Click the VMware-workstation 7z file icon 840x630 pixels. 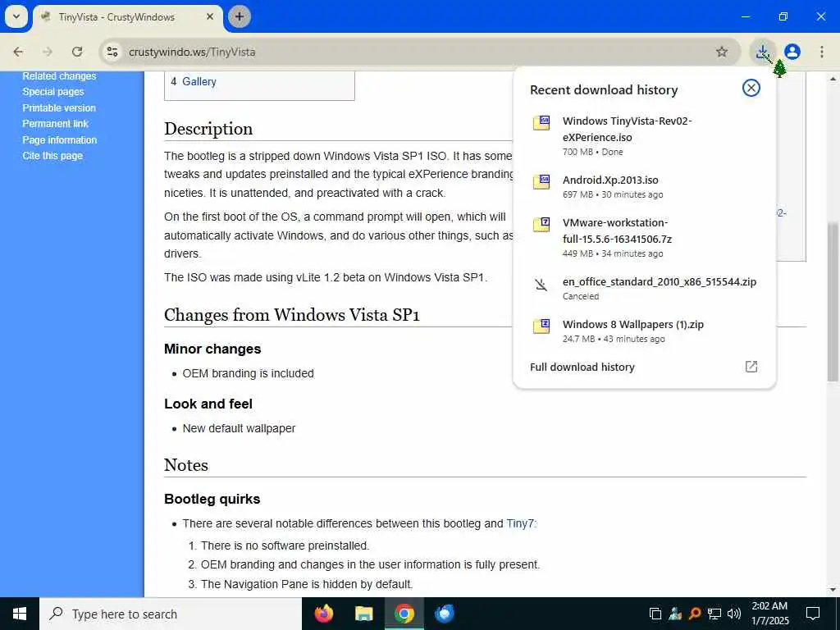click(541, 224)
